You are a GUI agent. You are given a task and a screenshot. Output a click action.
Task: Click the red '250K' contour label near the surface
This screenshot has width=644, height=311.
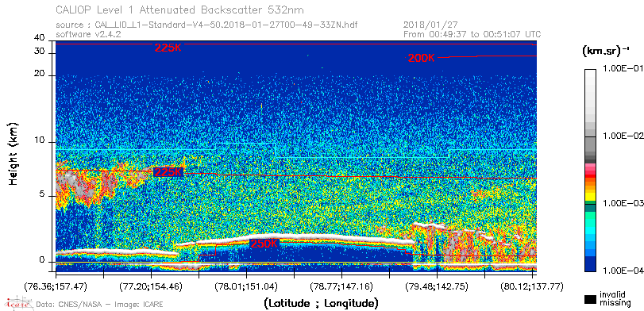(x=264, y=244)
